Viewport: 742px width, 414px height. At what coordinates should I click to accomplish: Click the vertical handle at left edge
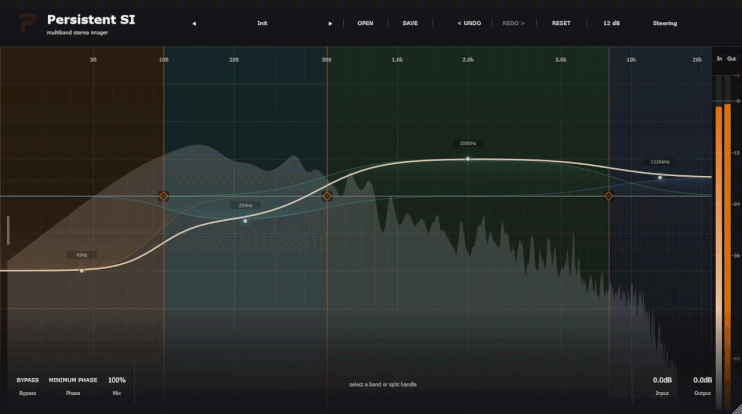(x=8, y=230)
